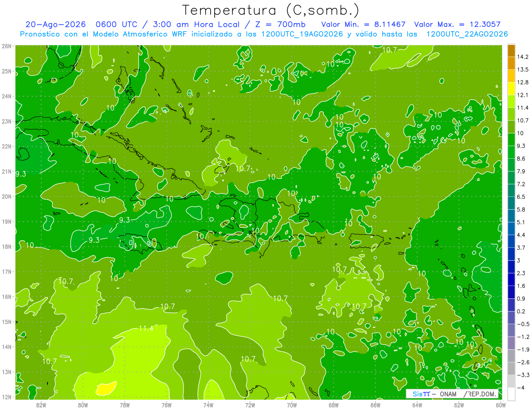Click the "70W" longitude axis label
The height and width of the screenshot is (411, 532).
coord(292,405)
